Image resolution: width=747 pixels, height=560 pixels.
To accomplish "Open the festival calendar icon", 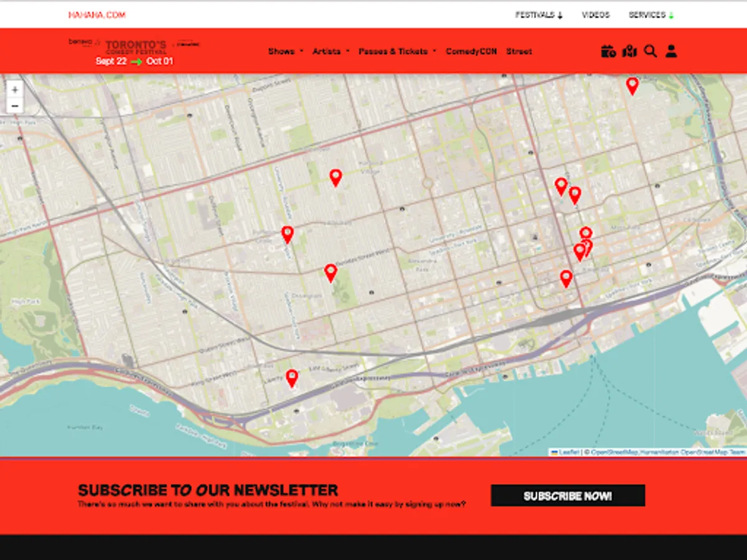I will 608,51.
